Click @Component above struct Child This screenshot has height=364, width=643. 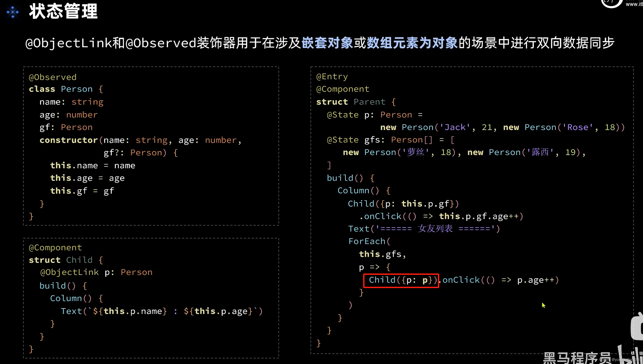55,248
